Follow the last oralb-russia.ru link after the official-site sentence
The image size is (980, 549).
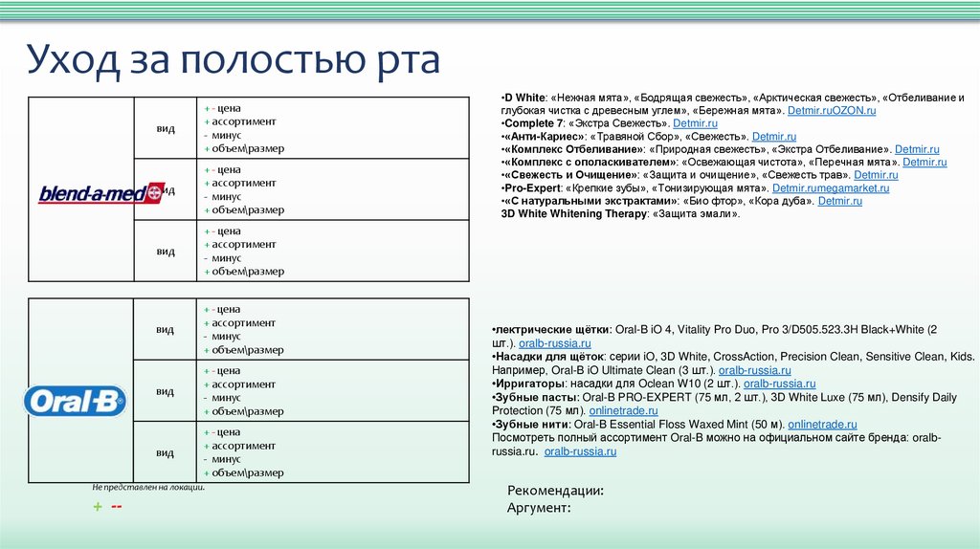point(580,451)
